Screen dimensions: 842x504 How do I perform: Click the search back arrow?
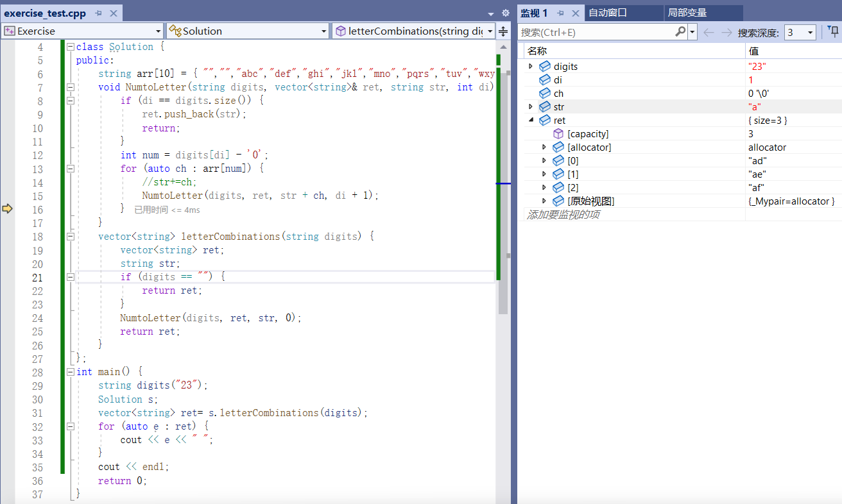(709, 32)
